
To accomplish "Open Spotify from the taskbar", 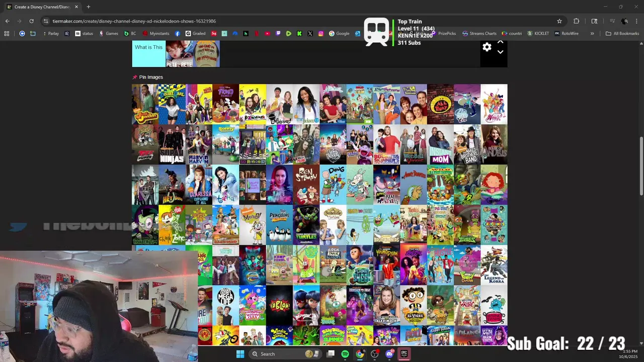I will [345, 354].
